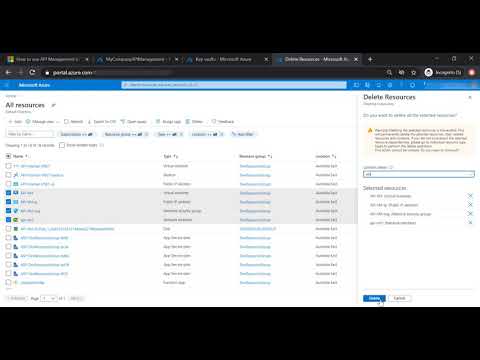
Task: Click the Microsoft Azure home label
Action: click(34, 85)
